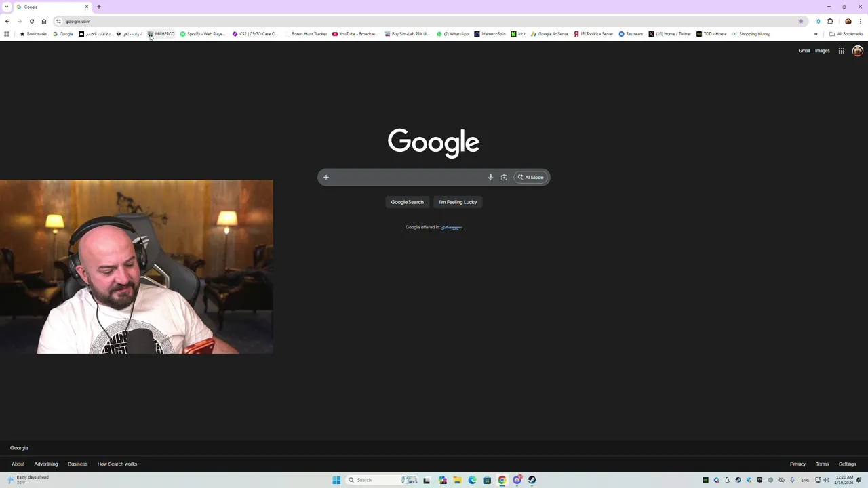Go to the home page icon

pos(44,21)
